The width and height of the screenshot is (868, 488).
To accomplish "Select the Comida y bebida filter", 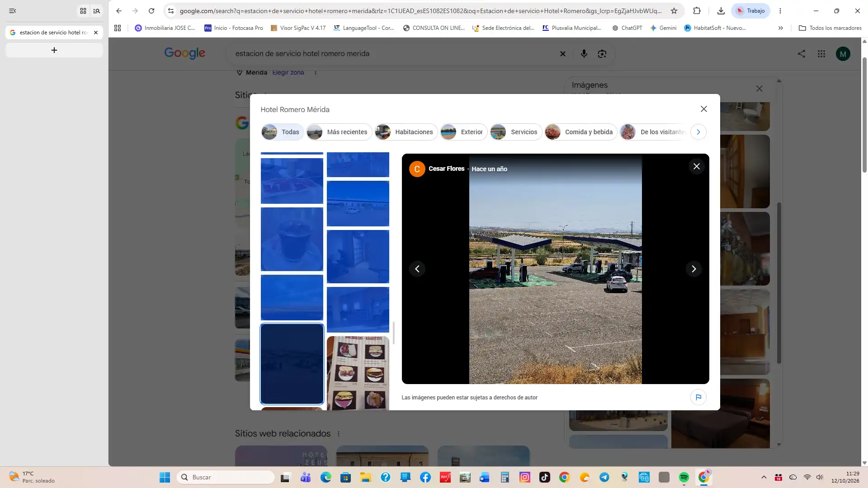I will (x=581, y=132).
